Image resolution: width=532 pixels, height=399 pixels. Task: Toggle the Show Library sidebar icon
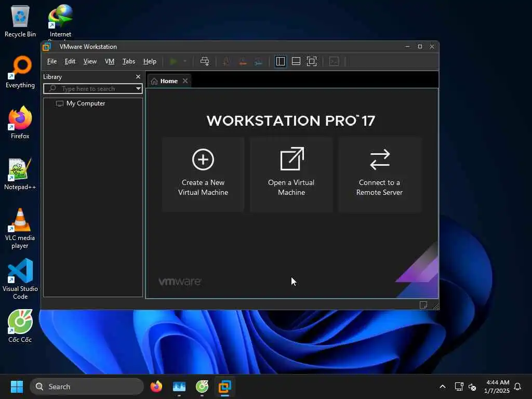click(280, 61)
